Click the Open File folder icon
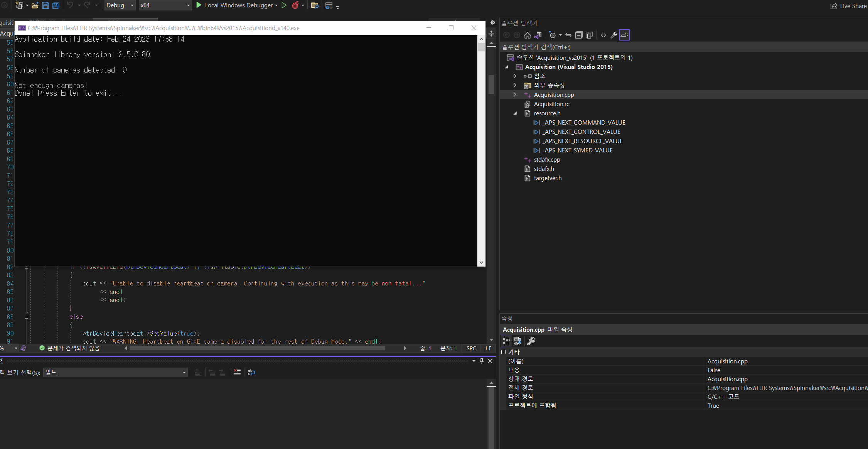 [x=35, y=5]
